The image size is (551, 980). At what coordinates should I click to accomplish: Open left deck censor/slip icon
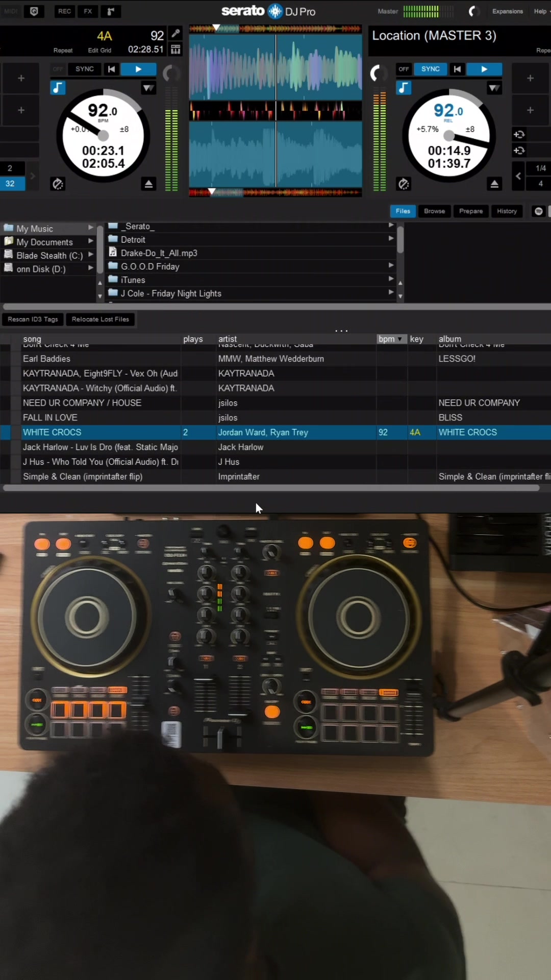click(57, 184)
